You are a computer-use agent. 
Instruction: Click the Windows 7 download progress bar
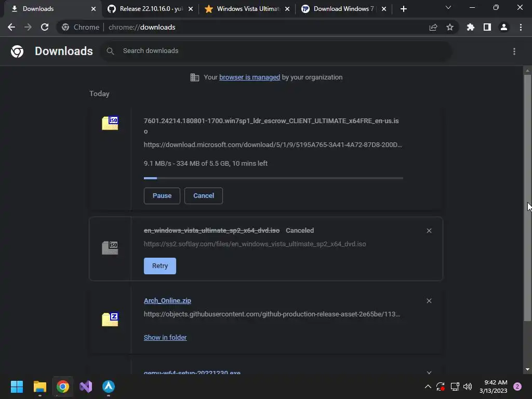coord(273,178)
